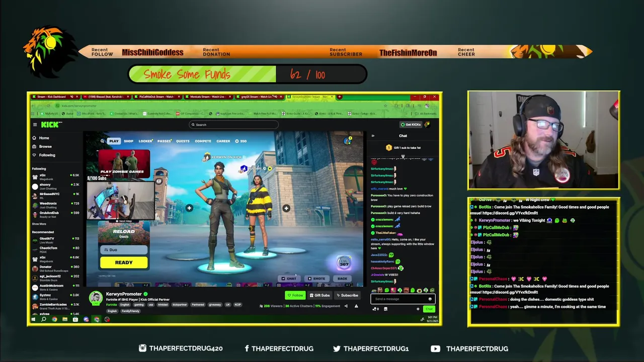The width and height of the screenshot is (644, 362).
Task: Click the green Chat send button
Action: 429,309
